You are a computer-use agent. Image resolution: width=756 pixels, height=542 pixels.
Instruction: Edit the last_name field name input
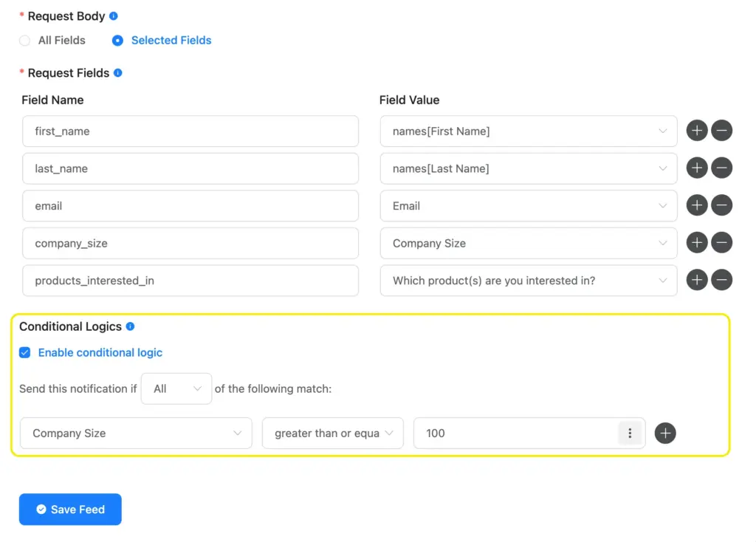(190, 168)
